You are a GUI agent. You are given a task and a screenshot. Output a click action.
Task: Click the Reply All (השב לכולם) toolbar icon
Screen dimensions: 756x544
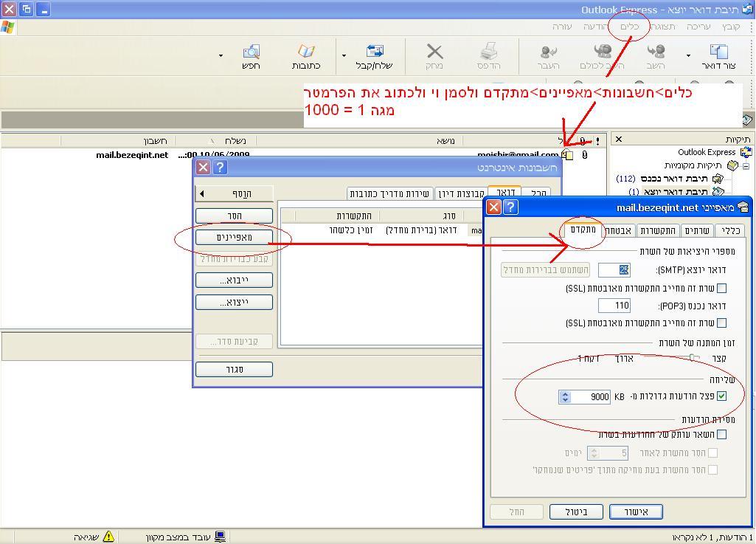(602, 51)
